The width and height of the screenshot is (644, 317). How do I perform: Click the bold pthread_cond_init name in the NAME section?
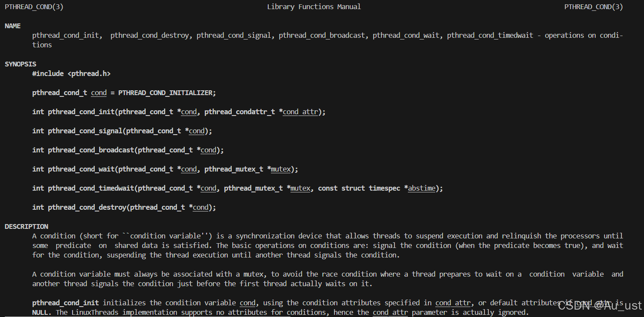66,35
